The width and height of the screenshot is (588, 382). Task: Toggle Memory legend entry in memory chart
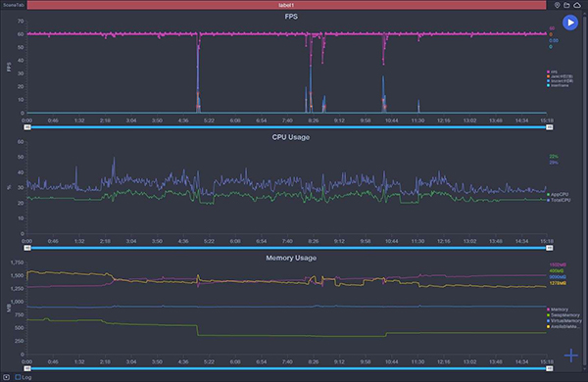tap(558, 310)
